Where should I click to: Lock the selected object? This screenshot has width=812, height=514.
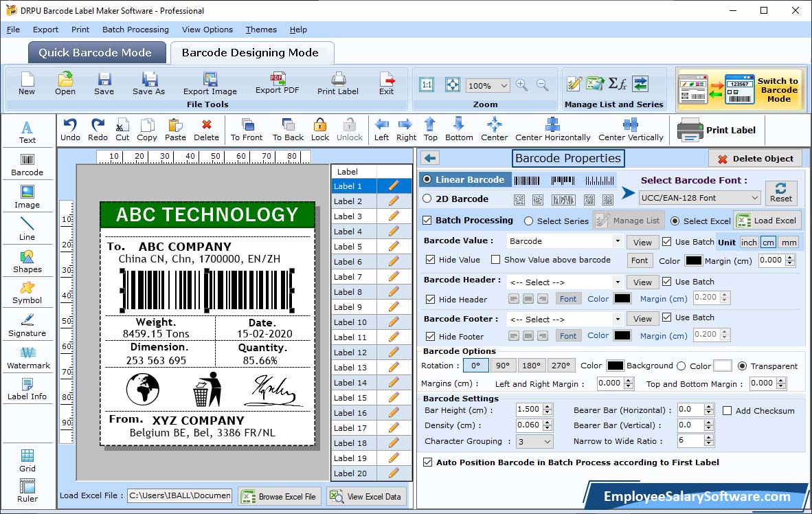pyautogui.click(x=320, y=130)
